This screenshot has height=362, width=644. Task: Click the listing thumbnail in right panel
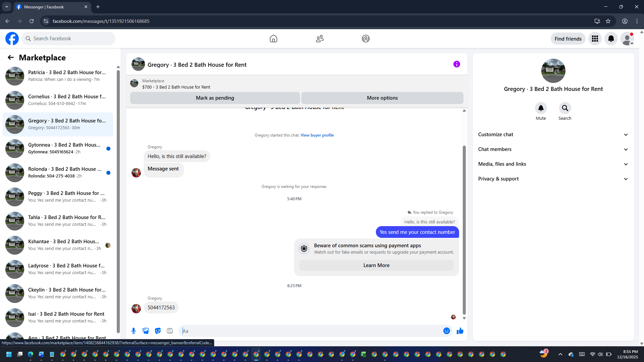(553, 71)
